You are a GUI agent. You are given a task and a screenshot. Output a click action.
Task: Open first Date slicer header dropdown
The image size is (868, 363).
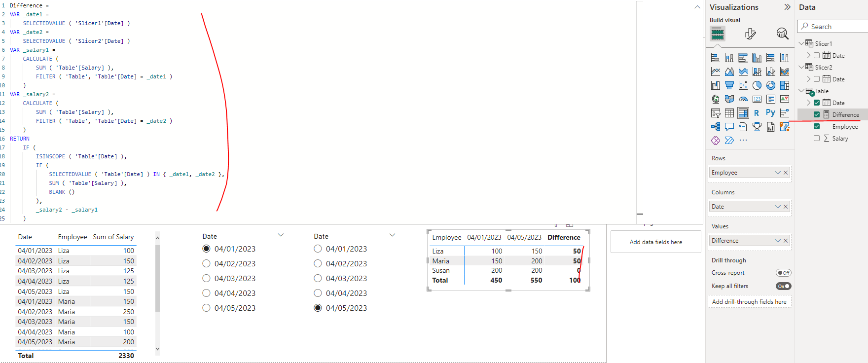[x=281, y=235]
